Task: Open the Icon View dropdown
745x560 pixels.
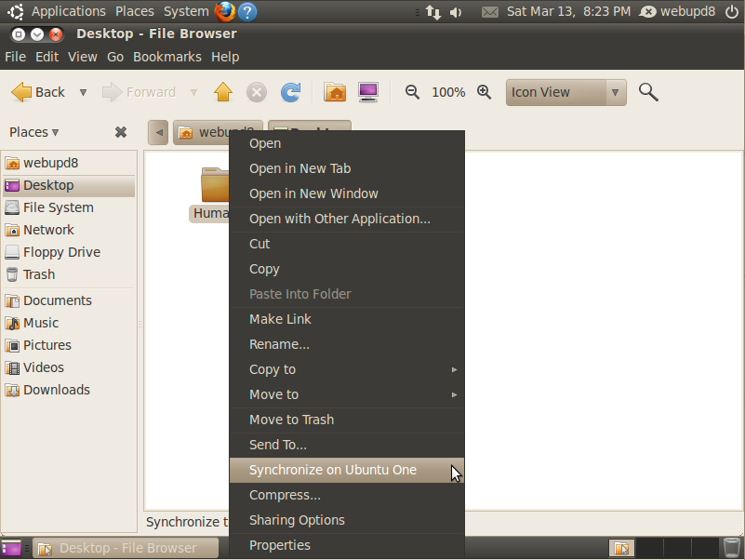Action: tap(565, 92)
